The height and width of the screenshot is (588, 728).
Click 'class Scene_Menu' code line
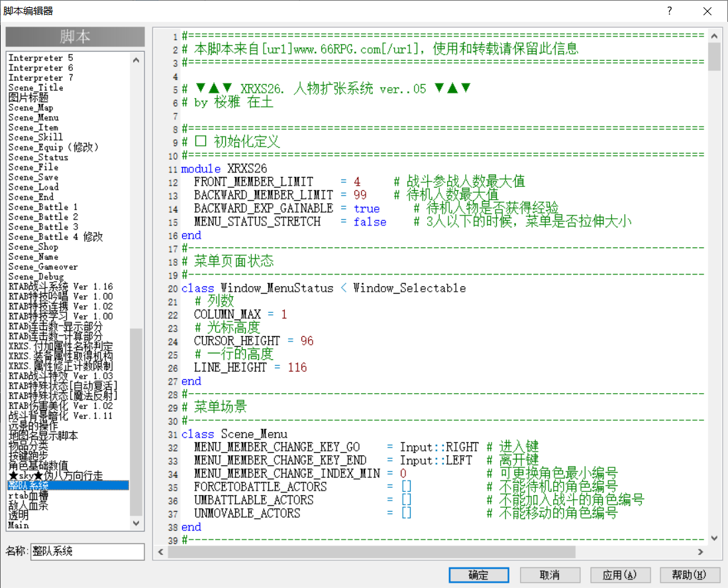point(234,434)
